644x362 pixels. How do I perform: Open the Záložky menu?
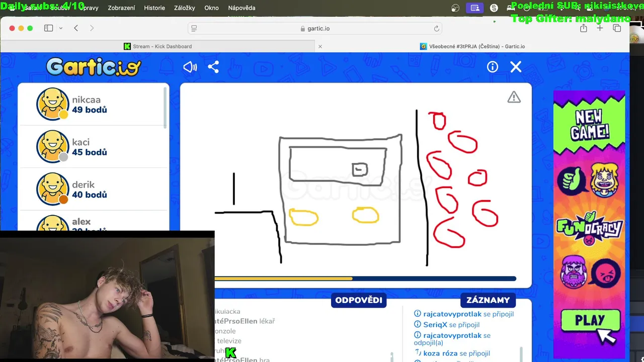[184, 8]
